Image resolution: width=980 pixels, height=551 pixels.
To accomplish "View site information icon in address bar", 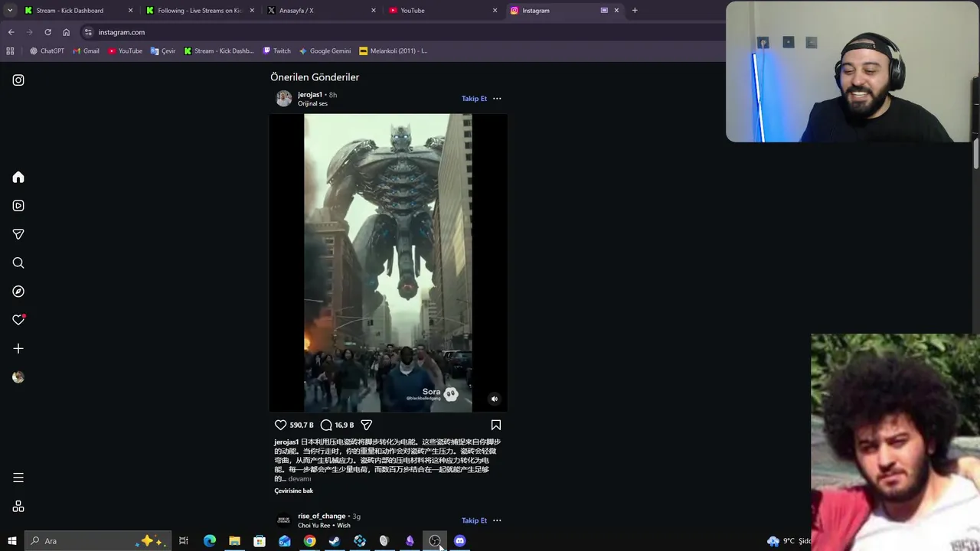I will tap(88, 32).
